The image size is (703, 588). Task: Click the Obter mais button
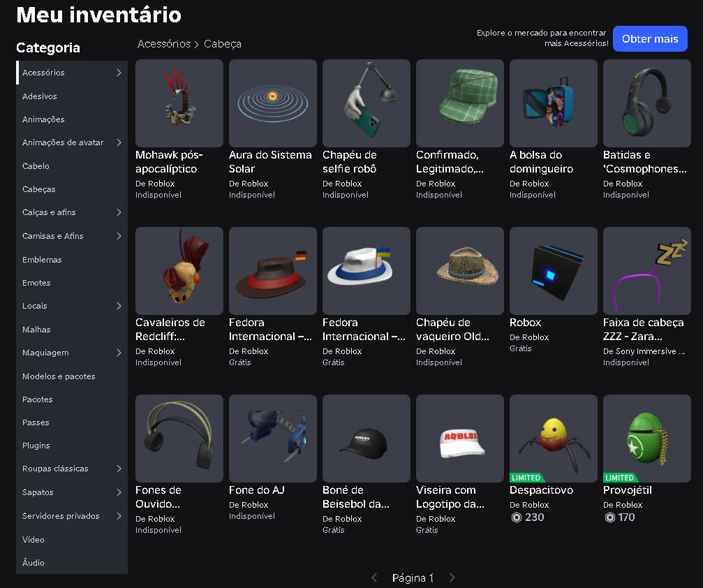click(650, 39)
